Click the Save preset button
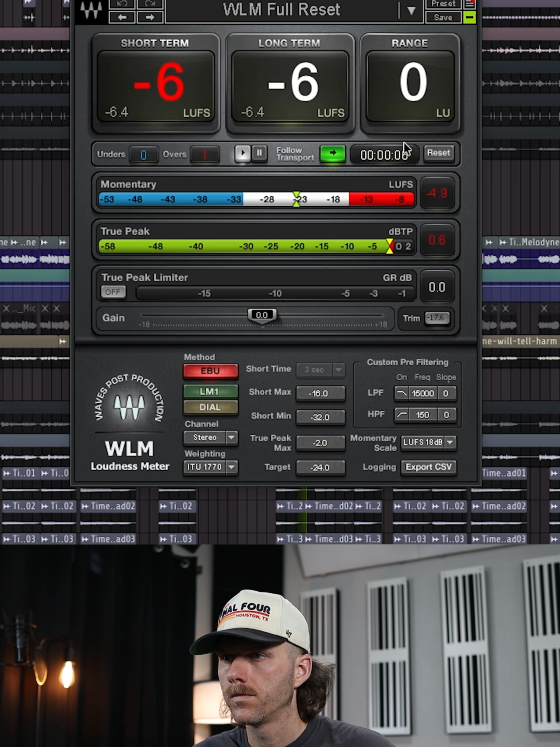 [x=443, y=17]
